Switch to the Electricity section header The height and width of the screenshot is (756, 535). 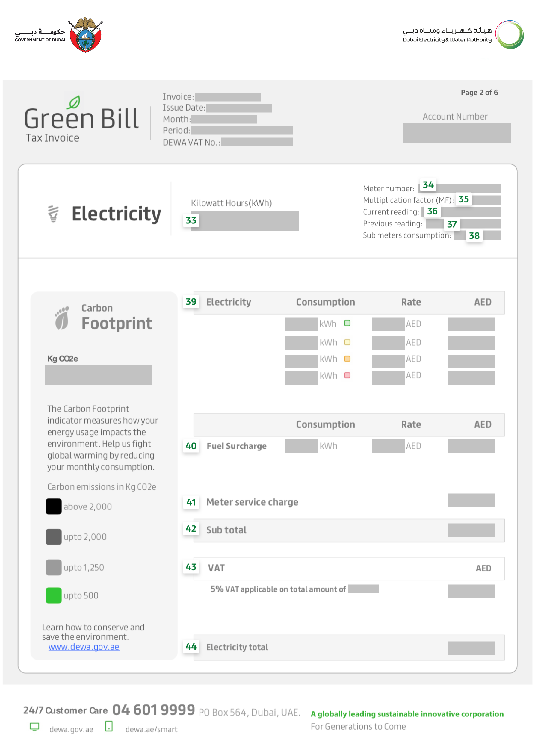click(117, 214)
